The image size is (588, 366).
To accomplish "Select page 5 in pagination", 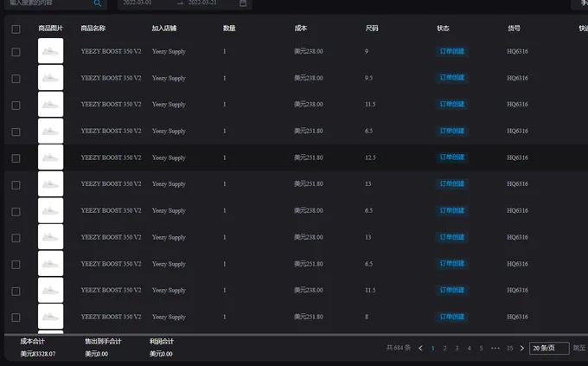I will pyautogui.click(x=481, y=349).
